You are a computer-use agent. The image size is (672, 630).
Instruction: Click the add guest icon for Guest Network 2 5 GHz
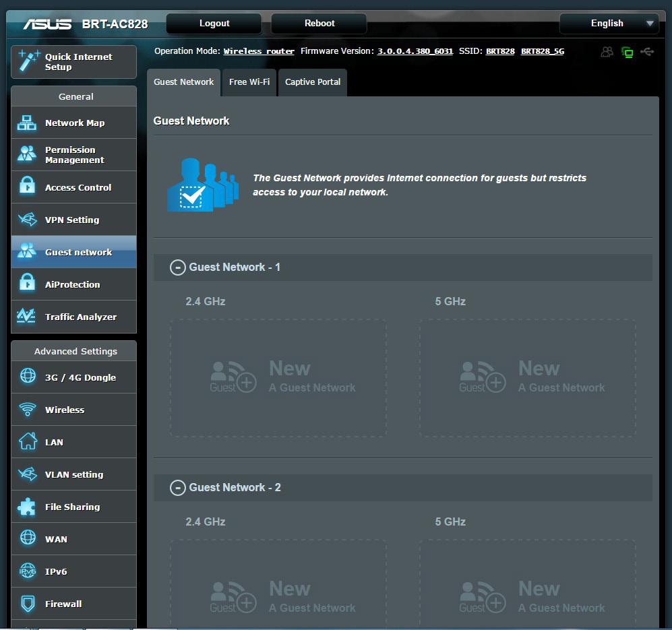[482, 598]
